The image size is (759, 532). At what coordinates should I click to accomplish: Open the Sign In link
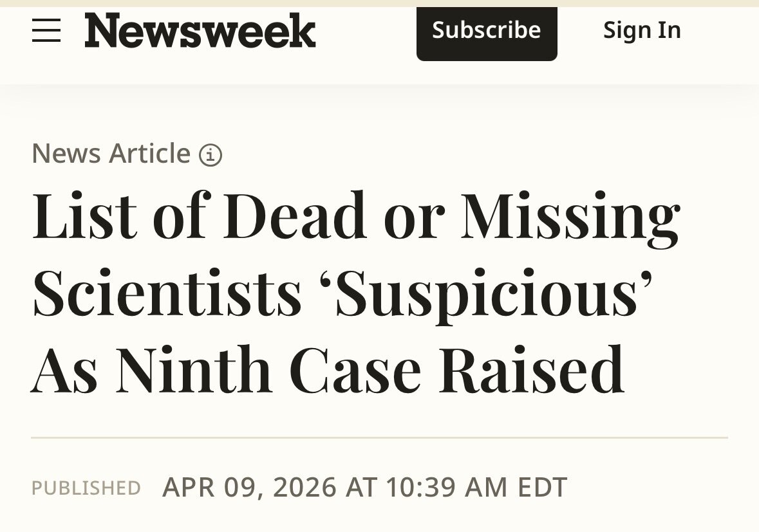click(642, 30)
